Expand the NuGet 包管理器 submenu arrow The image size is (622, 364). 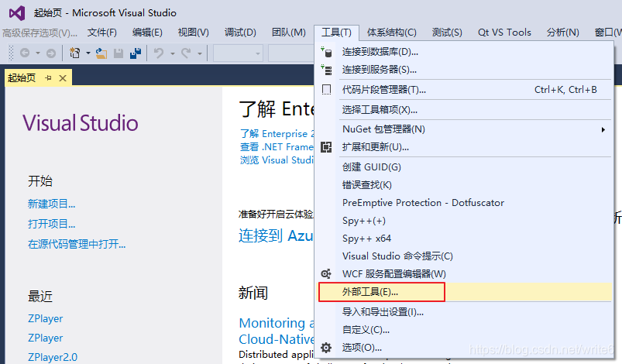pyautogui.click(x=603, y=129)
